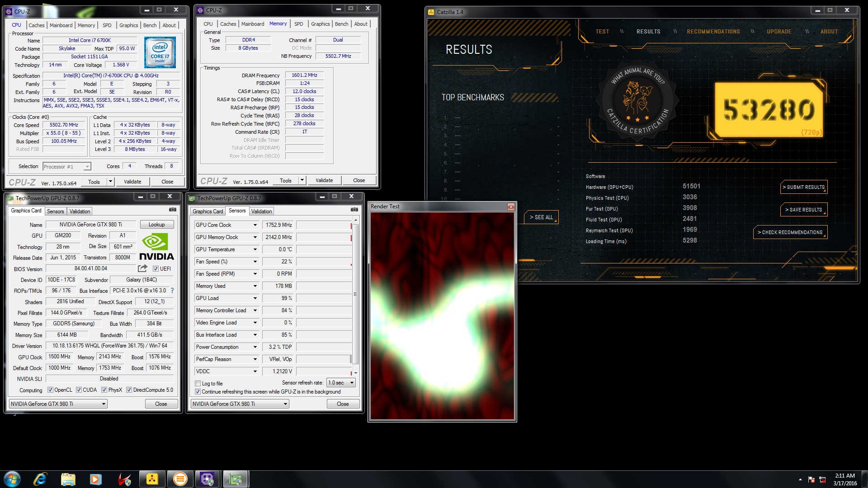Click the Bus Interface question mark icon
This screenshot has height=488, width=868.
[172, 291]
